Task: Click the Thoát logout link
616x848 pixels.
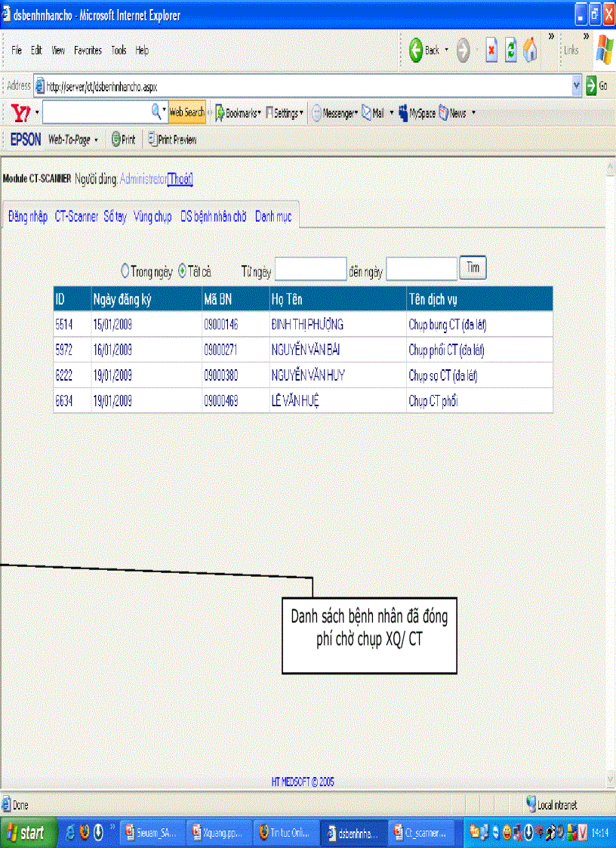Action: point(179,180)
